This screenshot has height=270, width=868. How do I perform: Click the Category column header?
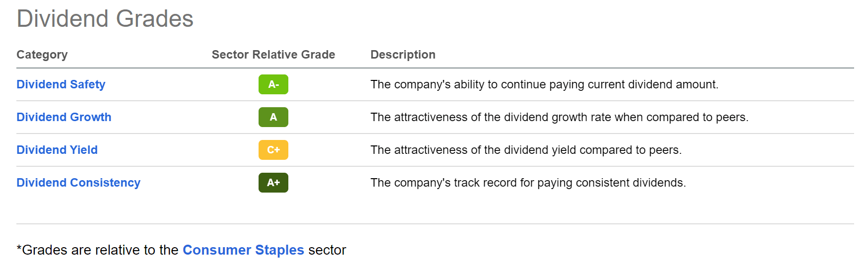42,55
